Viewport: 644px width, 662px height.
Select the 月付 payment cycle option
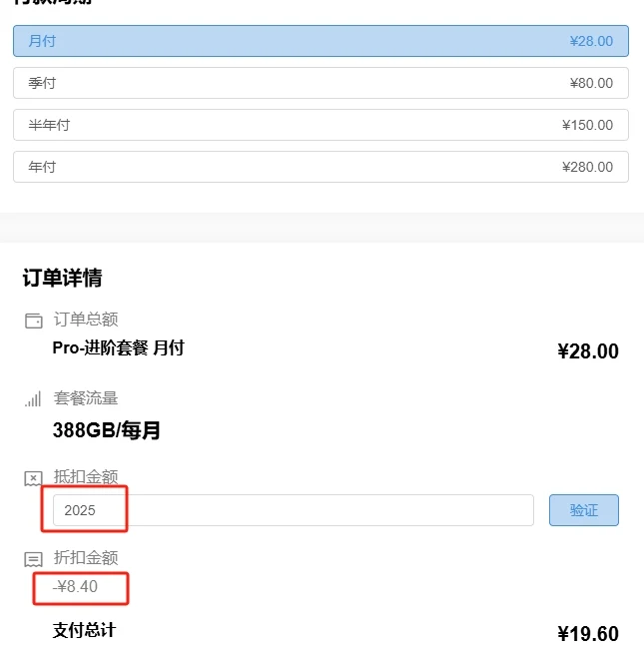click(x=320, y=41)
